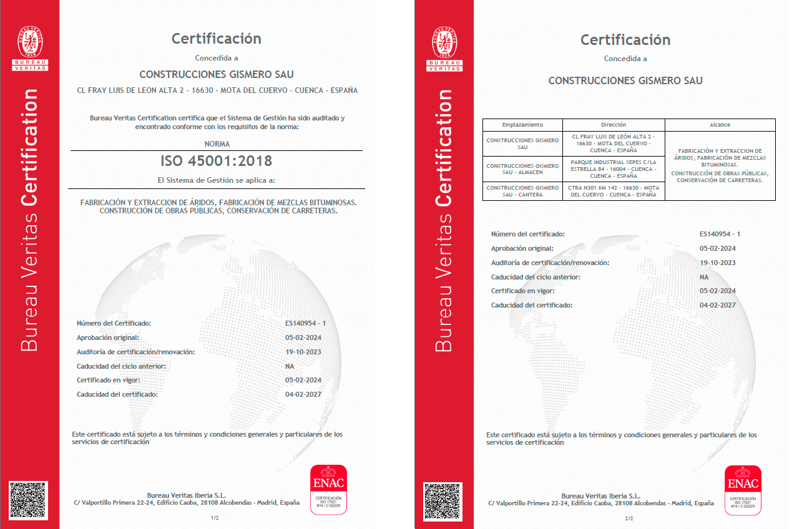Image resolution: width=812 pixels, height=529 pixels.
Task: Click the 1/2 page number indicator
Action: (214, 518)
